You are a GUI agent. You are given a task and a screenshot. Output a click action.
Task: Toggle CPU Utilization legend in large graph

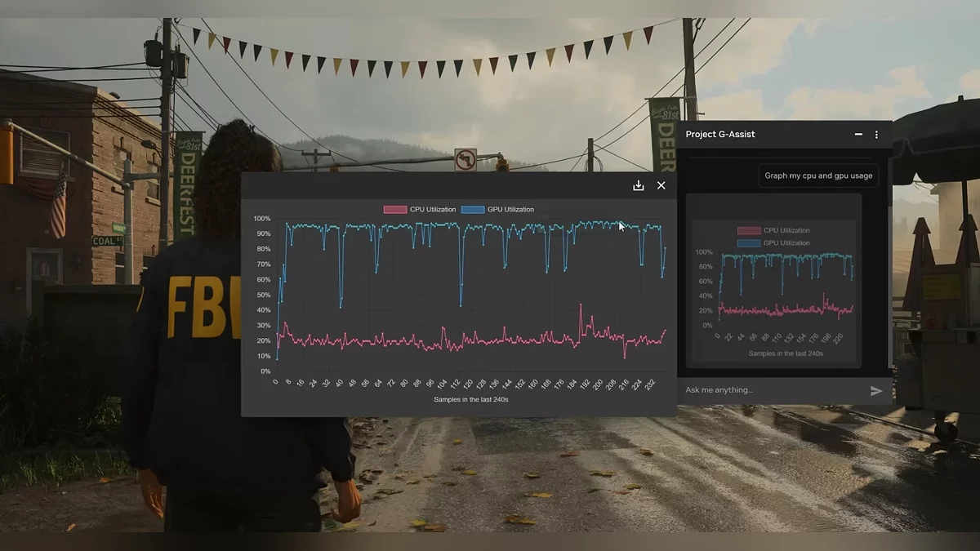(420, 210)
